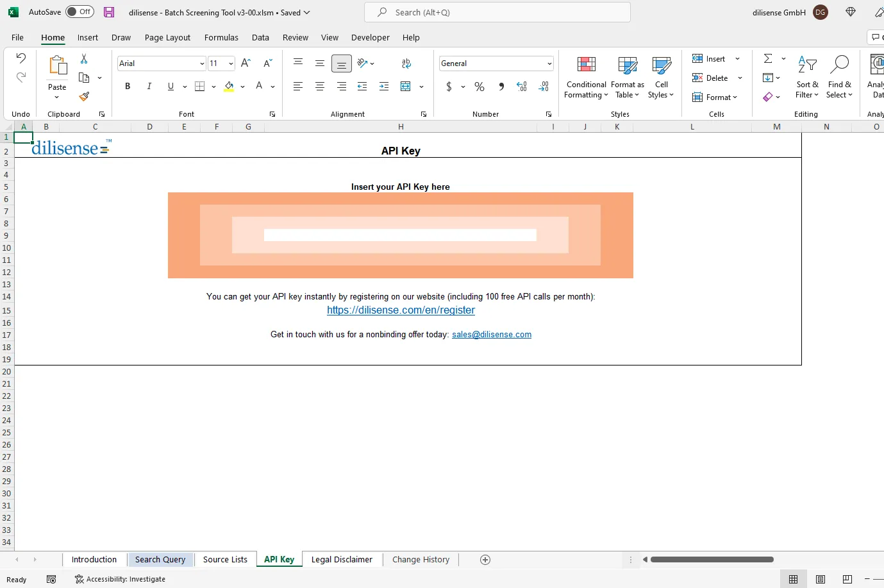Switch to the Legal Disclaimer sheet
This screenshot has width=884, height=588.
[x=342, y=560]
